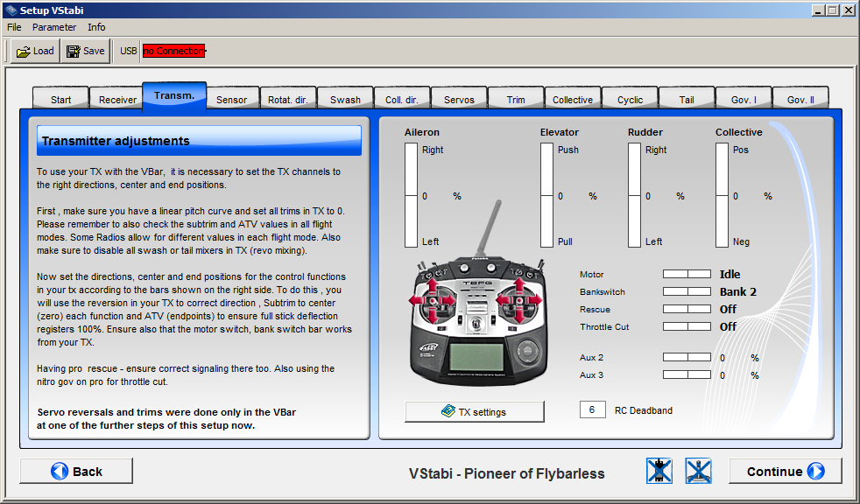Viewport: 860px width, 504px height.
Task: Click the Back button
Action: [x=76, y=471]
